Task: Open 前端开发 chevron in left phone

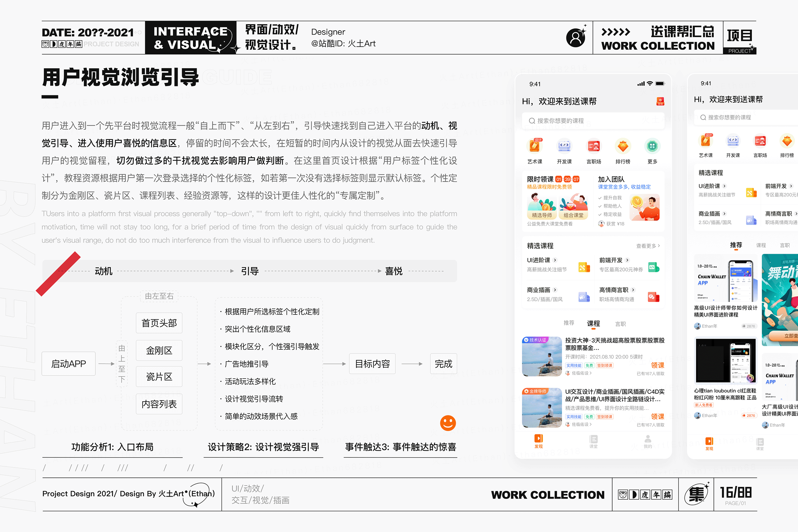Action: (627, 260)
